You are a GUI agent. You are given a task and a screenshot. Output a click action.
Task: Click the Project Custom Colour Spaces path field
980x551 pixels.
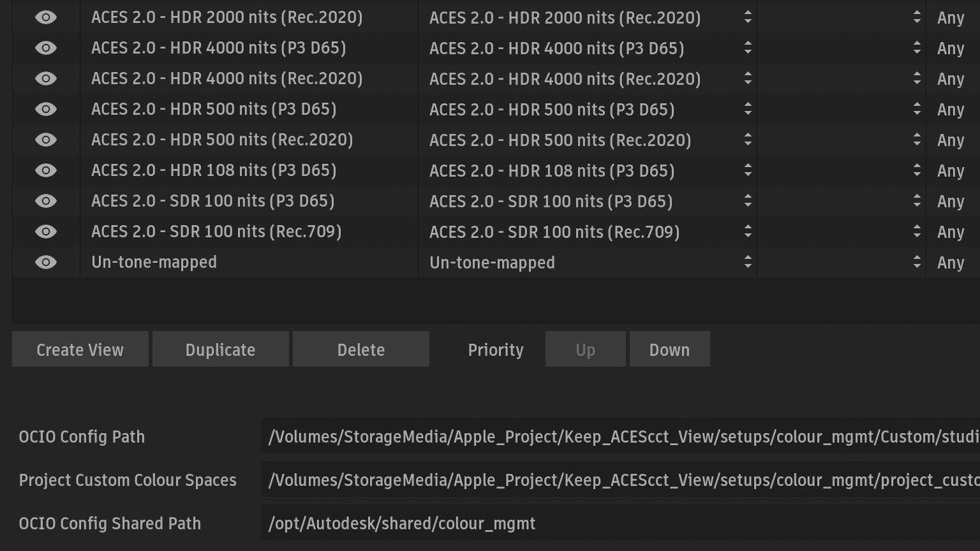point(620,480)
